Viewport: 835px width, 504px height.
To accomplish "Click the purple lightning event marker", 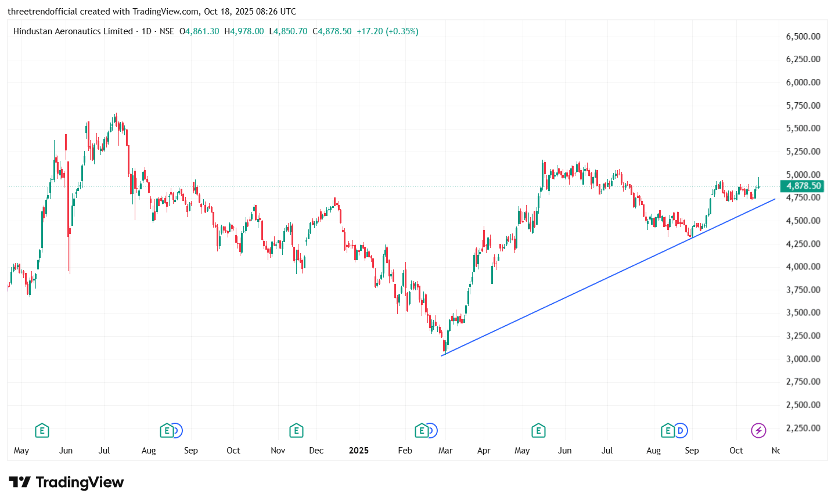I will pyautogui.click(x=758, y=431).
